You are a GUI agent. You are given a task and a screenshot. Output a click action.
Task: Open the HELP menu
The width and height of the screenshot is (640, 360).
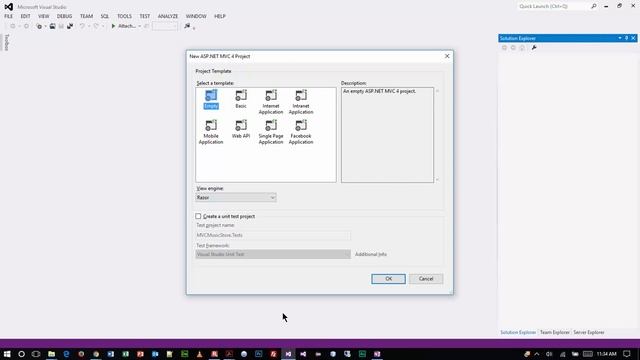tap(220, 16)
